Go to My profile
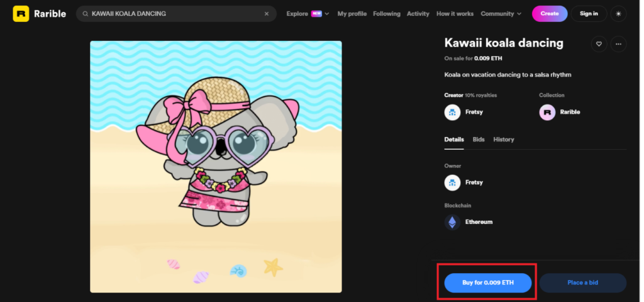The width and height of the screenshot is (644, 302). tap(352, 14)
